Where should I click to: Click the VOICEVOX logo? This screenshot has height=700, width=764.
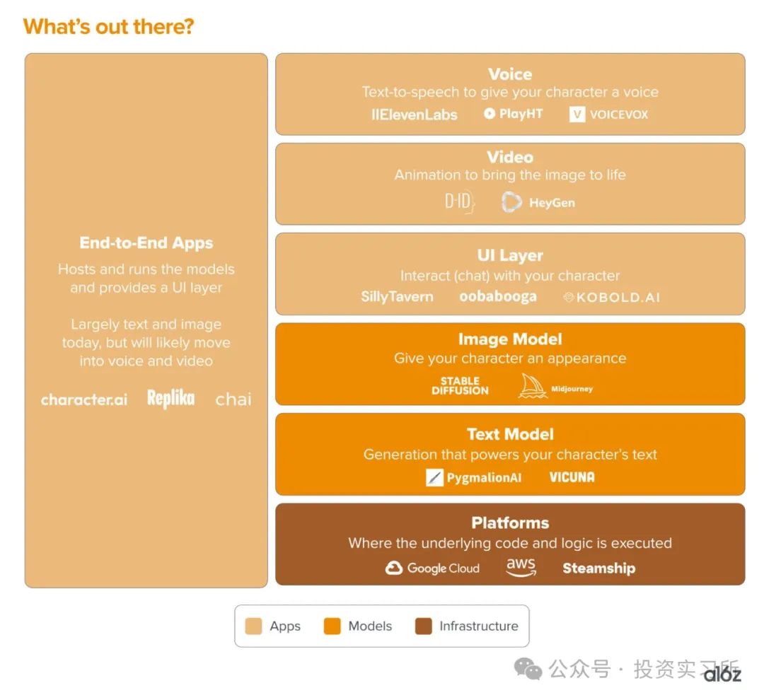(x=608, y=114)
